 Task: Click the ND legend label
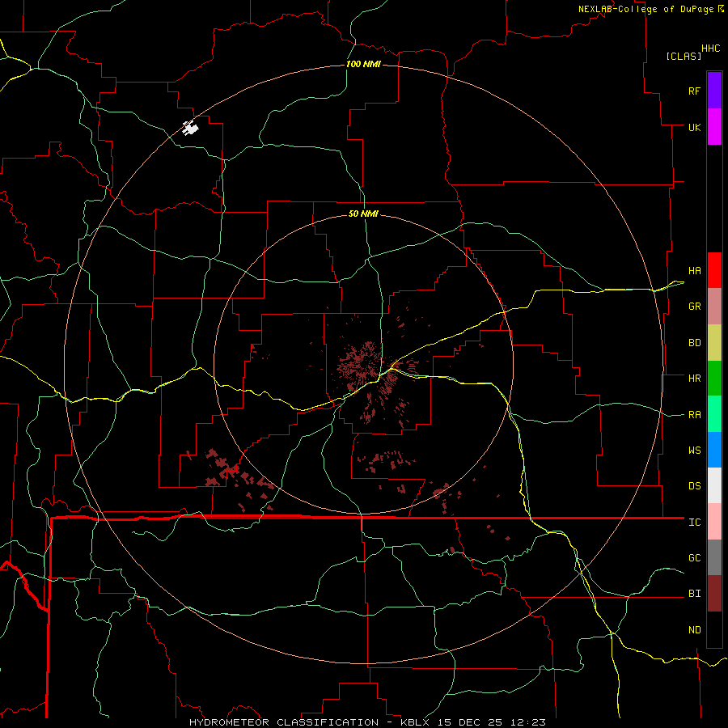(694, 630)
